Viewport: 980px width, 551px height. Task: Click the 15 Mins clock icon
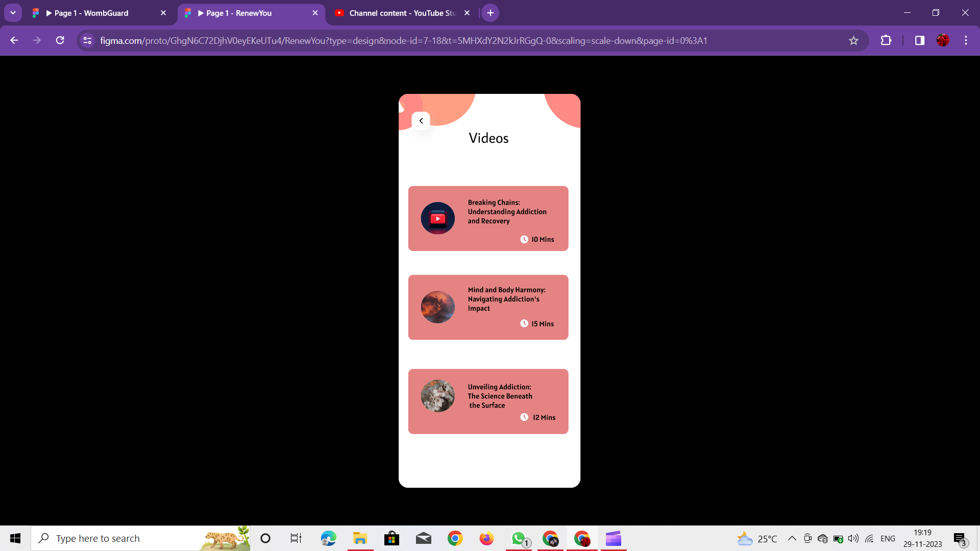pos(524,323)
